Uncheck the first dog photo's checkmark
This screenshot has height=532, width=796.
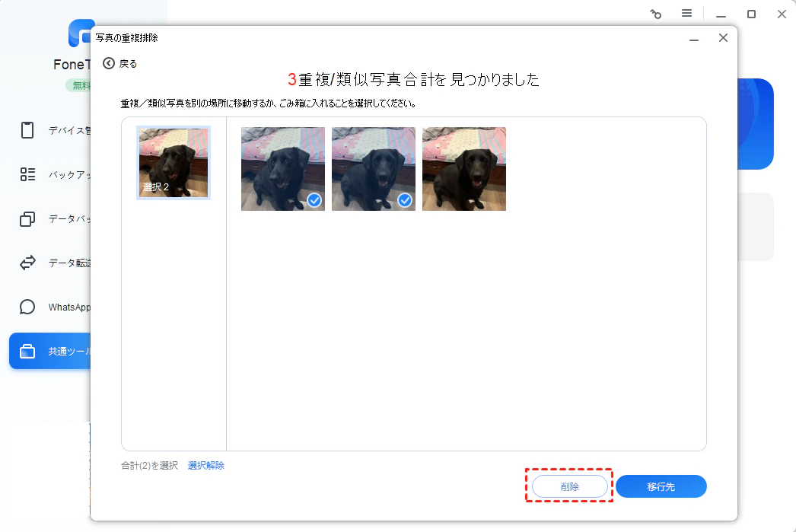315,200
